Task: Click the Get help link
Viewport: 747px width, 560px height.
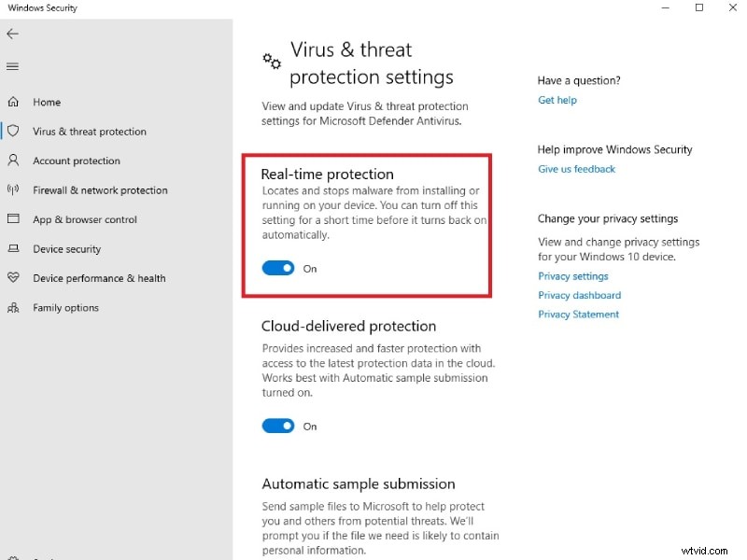Action: pyautogui.click(x=557, y=100)
